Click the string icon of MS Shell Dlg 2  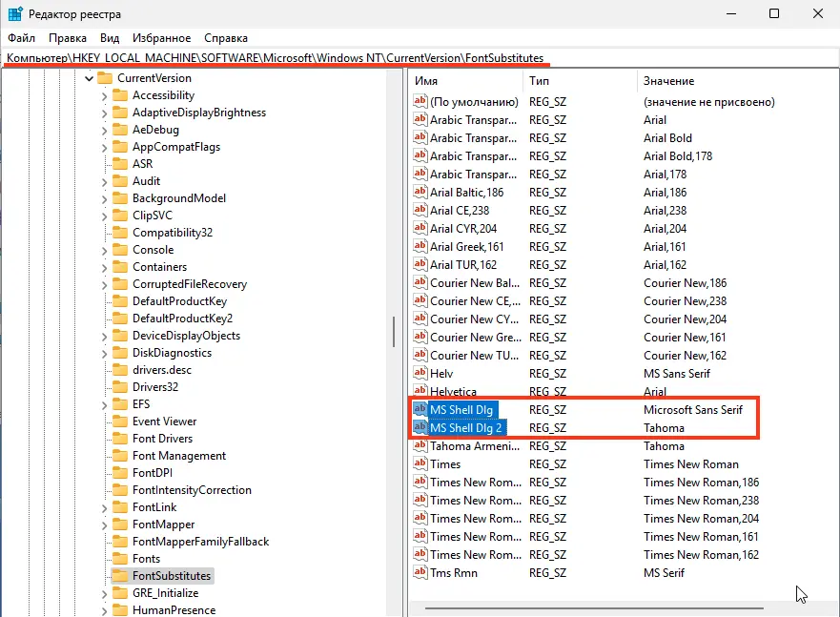pos(420,427)
